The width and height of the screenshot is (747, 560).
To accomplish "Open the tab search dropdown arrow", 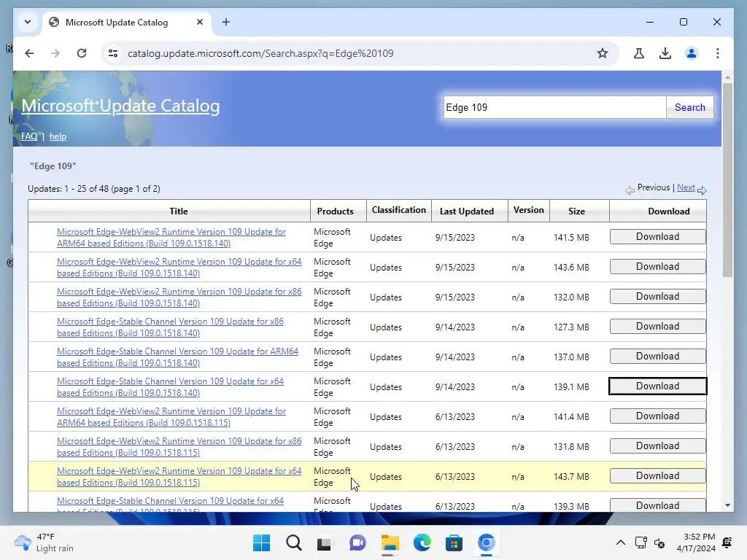I will [28, 22].
